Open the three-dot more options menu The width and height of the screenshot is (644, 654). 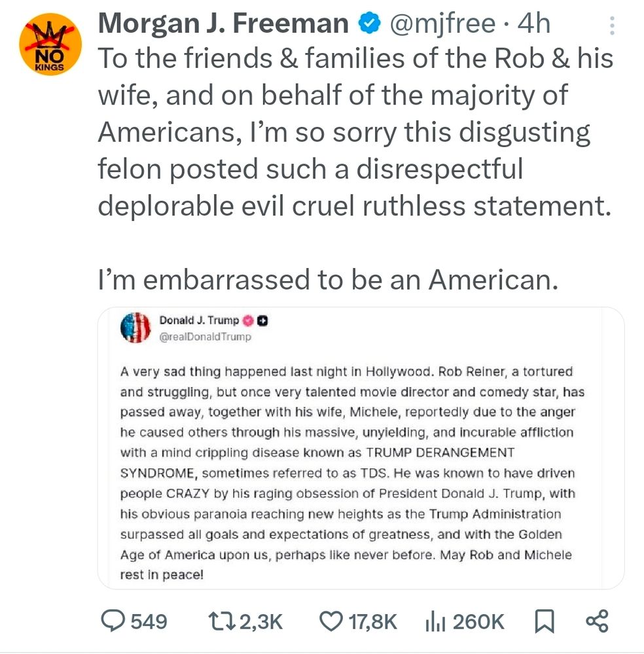coord(612,26)
